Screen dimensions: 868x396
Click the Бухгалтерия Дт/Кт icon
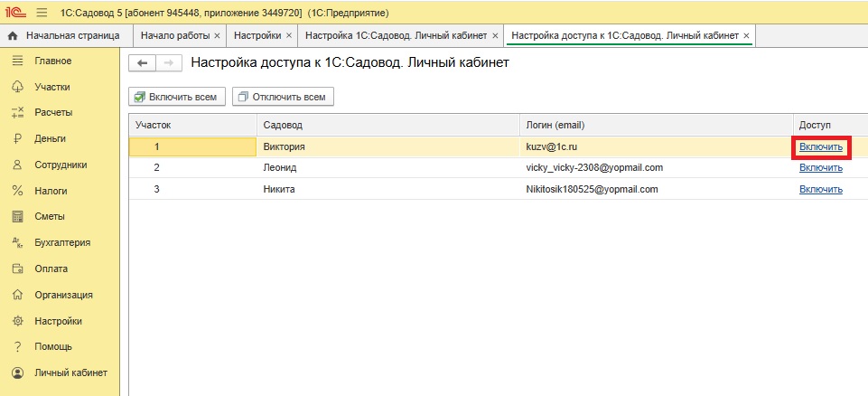point(18,242)
